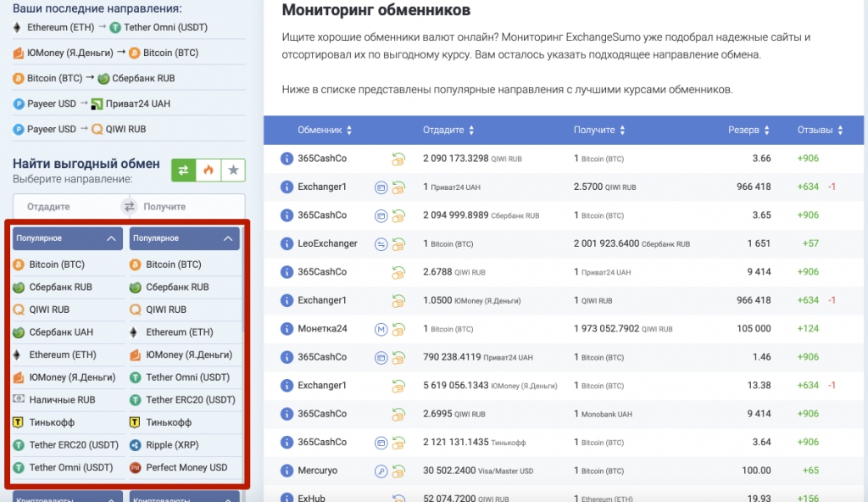Sort table by the Резерв column
Viewport: 868px width, 502px height.
(x=748, y=131)
